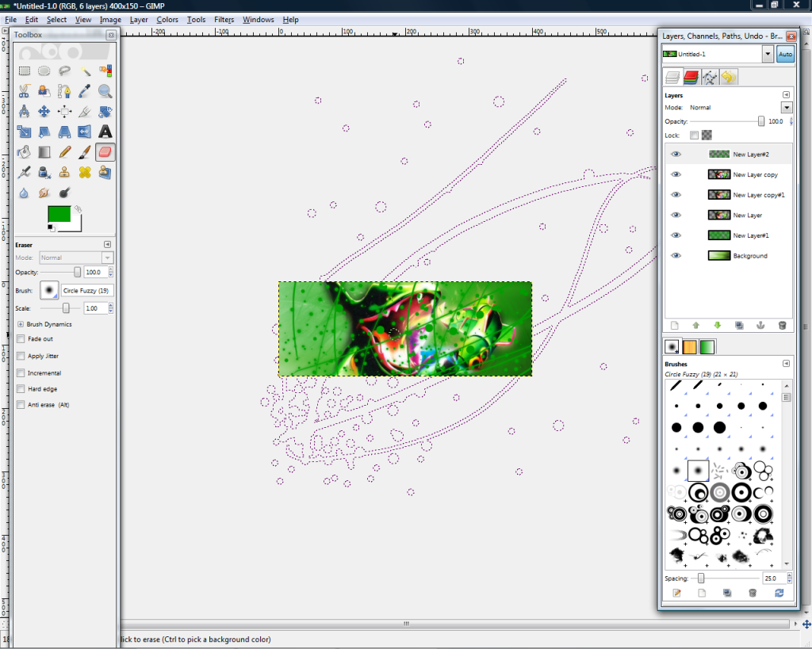Choose the Heal tool
This screenshot has width=812, height=649.
click(x=85, y=172)
